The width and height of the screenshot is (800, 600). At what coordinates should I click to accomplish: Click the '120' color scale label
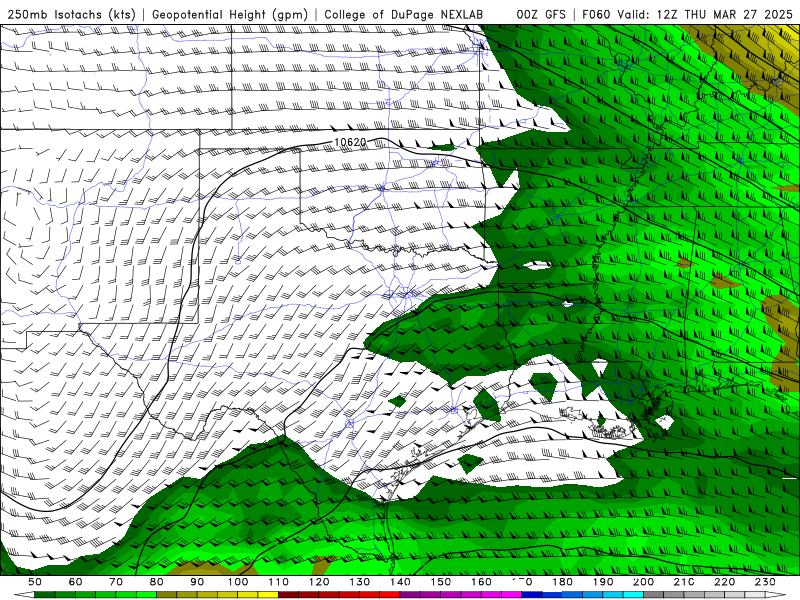(319, 582)
